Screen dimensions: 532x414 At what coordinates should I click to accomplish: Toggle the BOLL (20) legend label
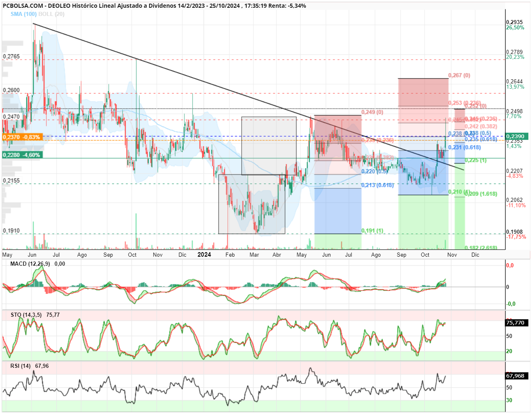coord(51,14)
